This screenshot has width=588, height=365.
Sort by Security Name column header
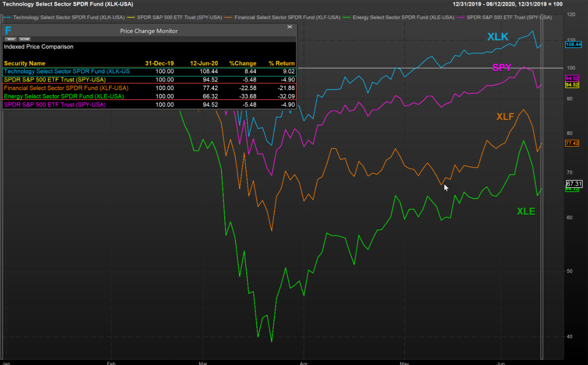pos(25,63)
